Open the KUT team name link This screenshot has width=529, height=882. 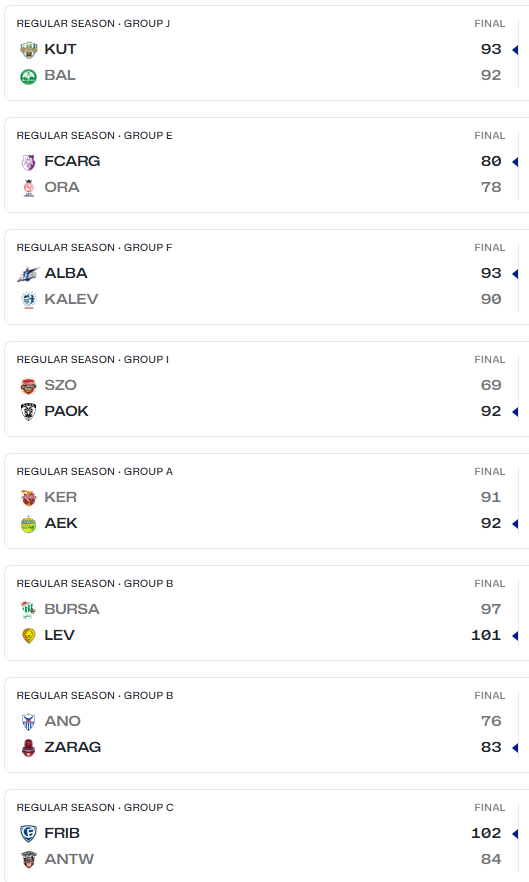60,50
